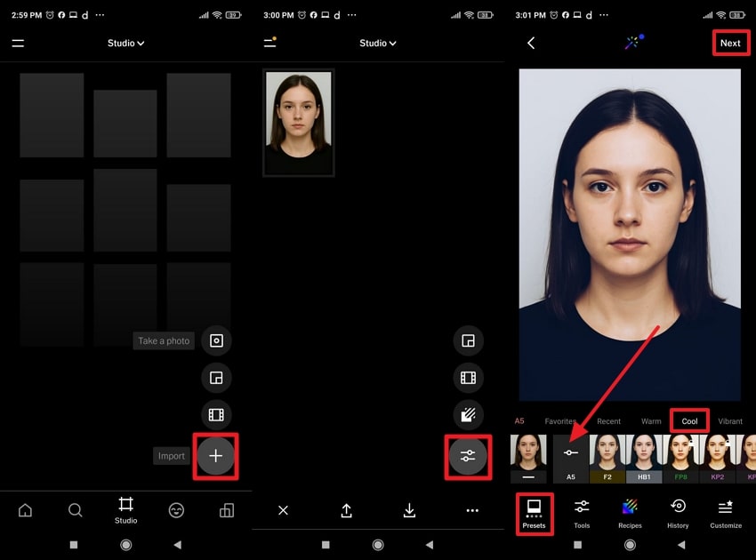This screenshot has width=756, height=560.
Task: Tap the Import plus button
Action: coord(215,456)
